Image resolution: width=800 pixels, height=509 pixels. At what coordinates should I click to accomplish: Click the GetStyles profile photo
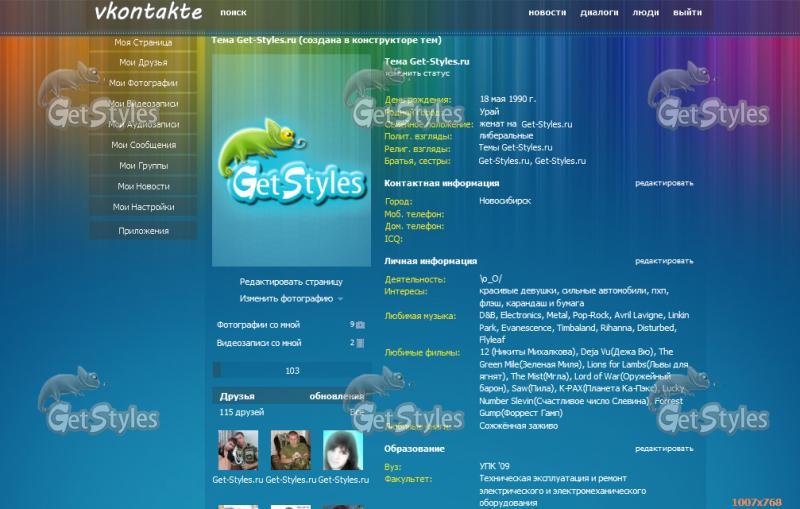pyautogui.click(x=291, y=160)
